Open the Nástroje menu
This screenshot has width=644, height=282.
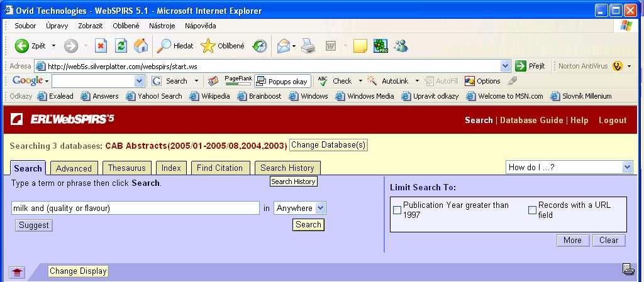point(162,26)
